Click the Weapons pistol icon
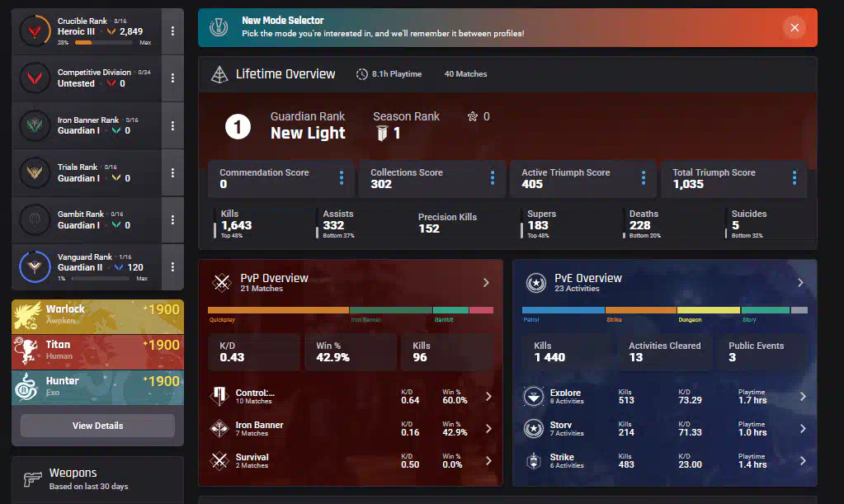 point(33,478)
